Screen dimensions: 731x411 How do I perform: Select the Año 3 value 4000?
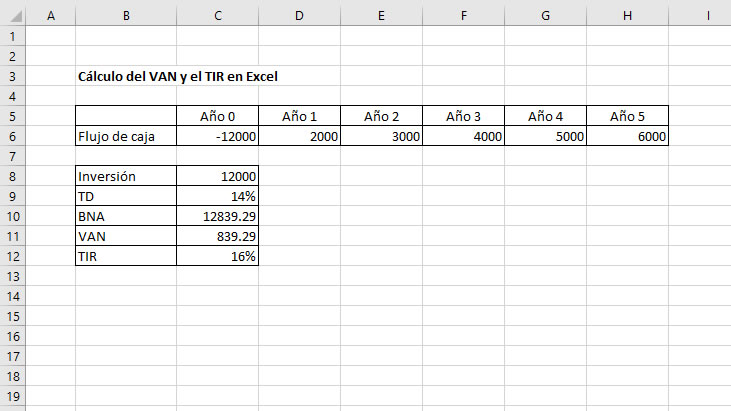pyautogui.click(x=463, y=136)
